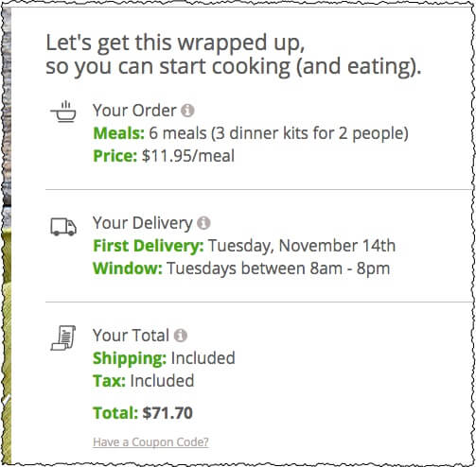The height and width of the screenshot is (467, 476).
Task: Click the Window delivery time text
Action: [241, 268]
